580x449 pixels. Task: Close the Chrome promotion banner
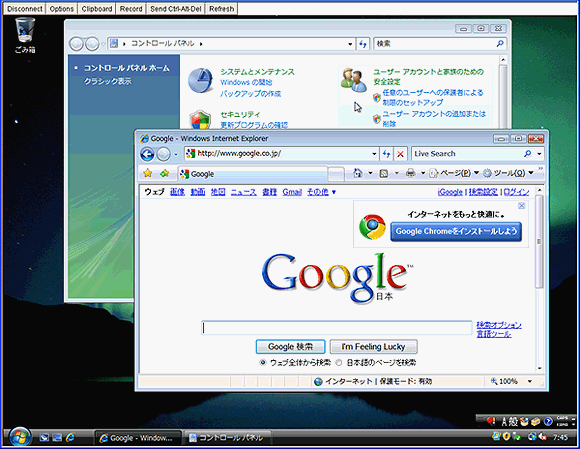point(522,206)
